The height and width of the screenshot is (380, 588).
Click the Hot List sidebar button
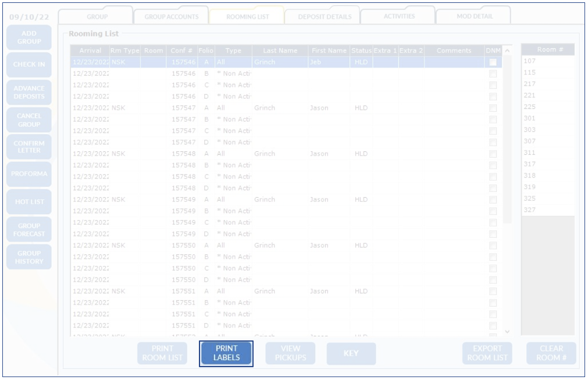[29, 202]
